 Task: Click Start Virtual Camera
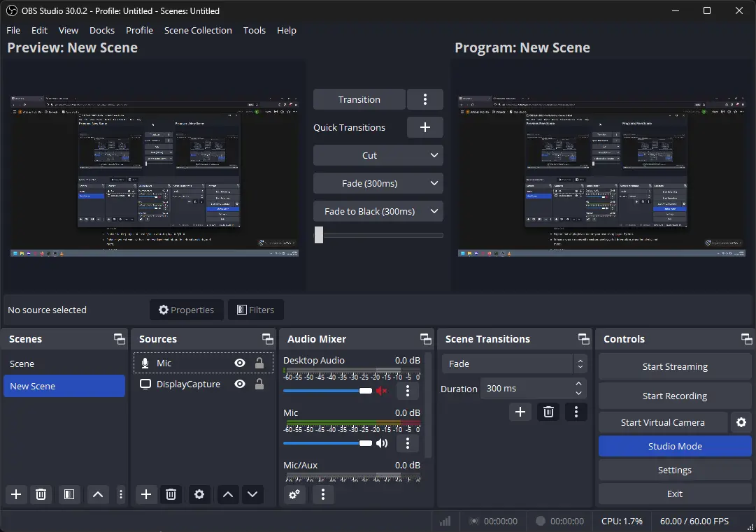(x=663, y=423)
